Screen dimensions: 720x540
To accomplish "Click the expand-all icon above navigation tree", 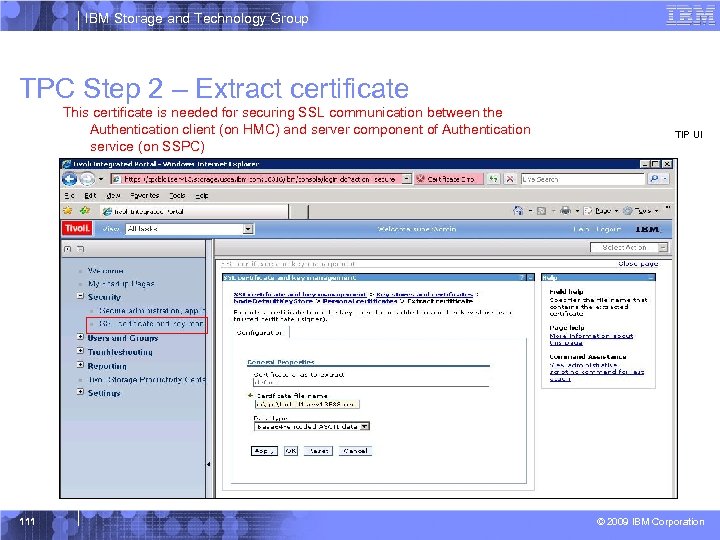I will 68,249.
